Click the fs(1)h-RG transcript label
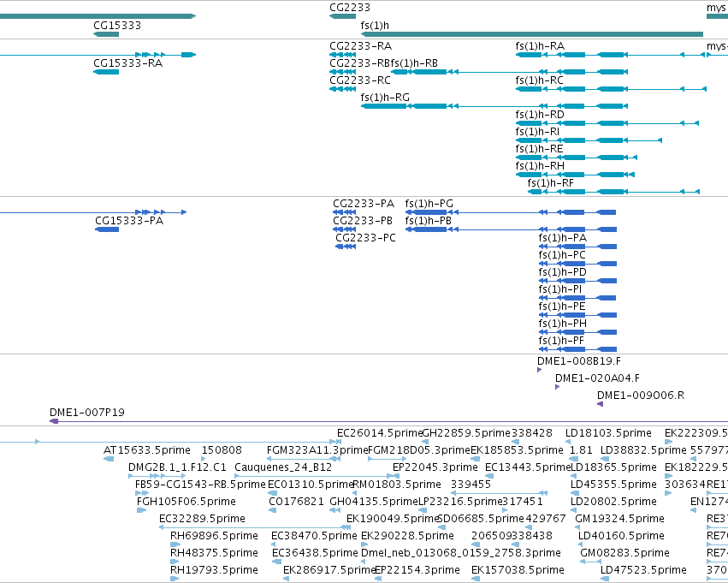Viewport: 728px width, 583px height. click(x=385, y=98)
